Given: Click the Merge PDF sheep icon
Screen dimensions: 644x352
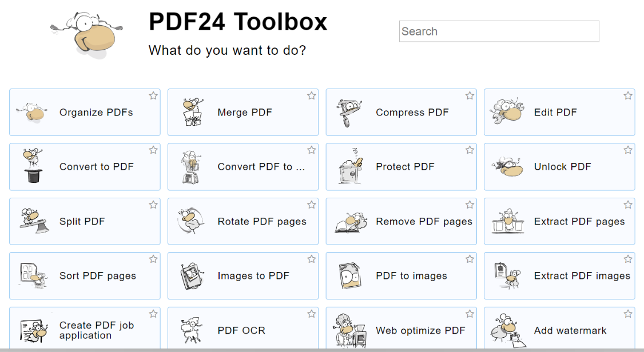Looking at the screenshot, I should 193,112.
